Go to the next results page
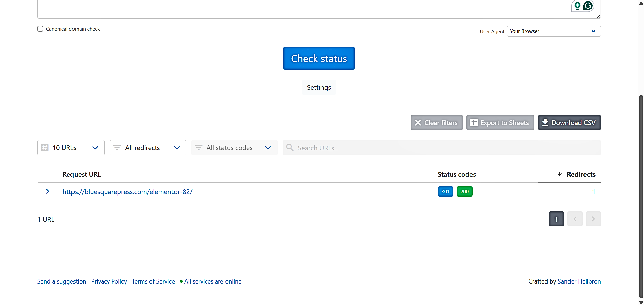This screenshot has height=305, width=644. pyautogui.click(x=593, y=219)
